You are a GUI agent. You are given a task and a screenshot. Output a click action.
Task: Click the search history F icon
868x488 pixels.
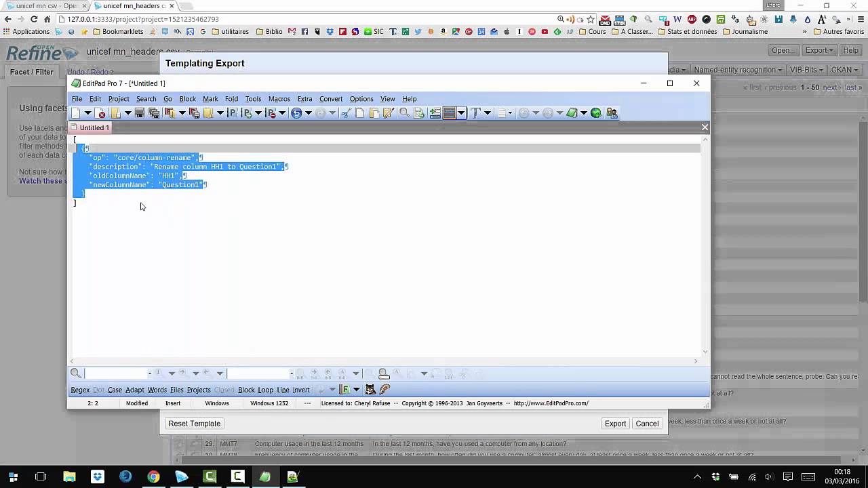(344, 389)
